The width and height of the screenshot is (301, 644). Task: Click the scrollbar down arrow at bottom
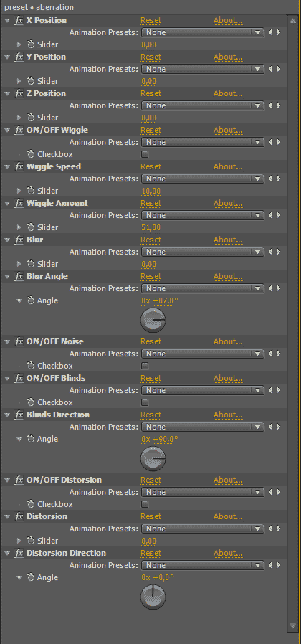tap(292, 626)
